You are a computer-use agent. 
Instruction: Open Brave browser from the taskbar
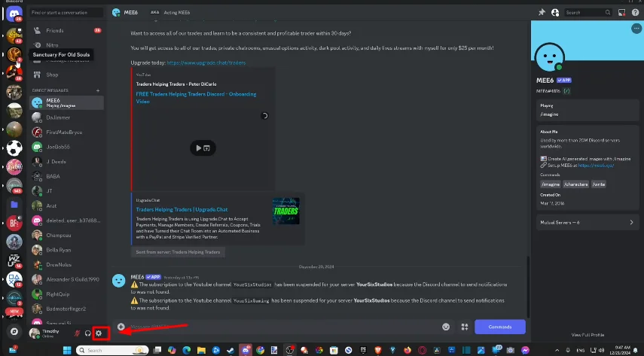[x=378, y=350]
